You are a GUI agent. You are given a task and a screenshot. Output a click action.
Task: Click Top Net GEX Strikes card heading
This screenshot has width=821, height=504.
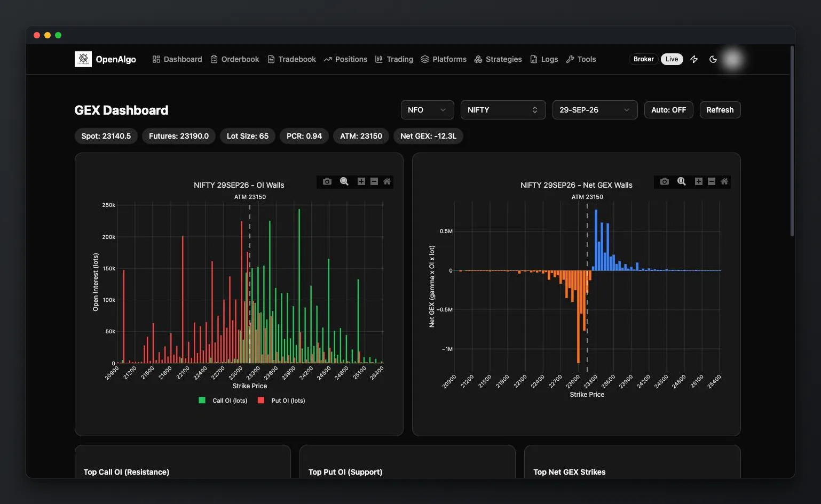570,472
